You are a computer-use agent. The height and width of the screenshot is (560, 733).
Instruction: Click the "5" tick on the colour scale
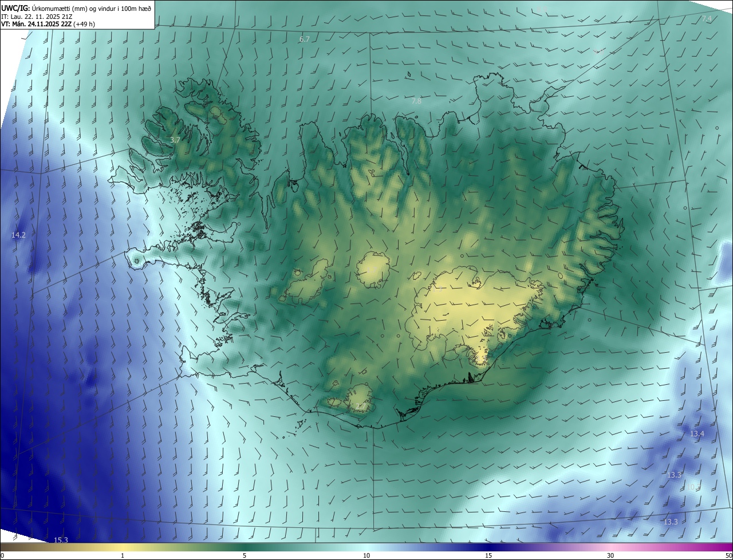(245, 556)
